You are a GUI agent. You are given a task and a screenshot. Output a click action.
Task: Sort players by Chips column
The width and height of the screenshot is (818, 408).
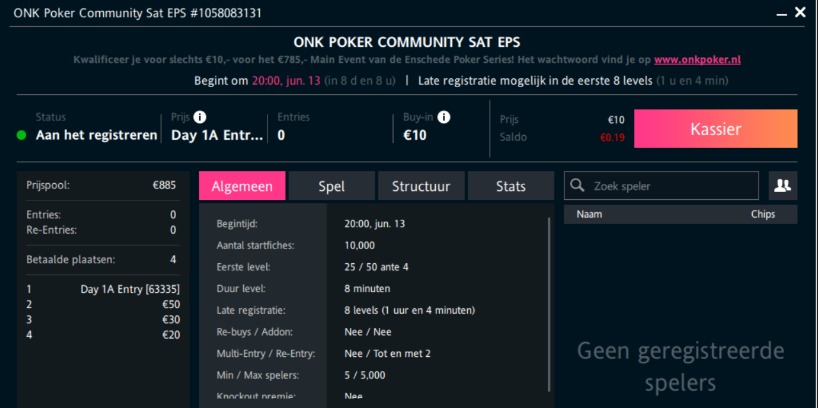763,214
